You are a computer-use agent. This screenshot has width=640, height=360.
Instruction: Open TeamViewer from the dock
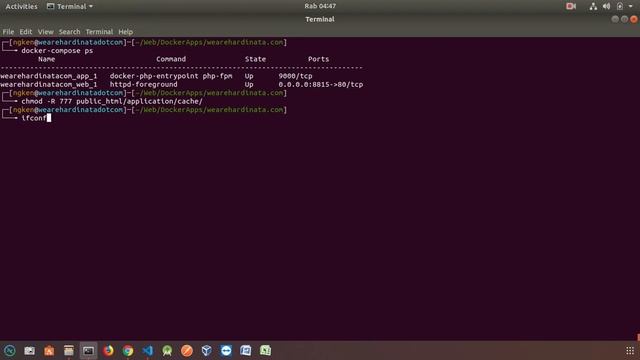(226, 351)
